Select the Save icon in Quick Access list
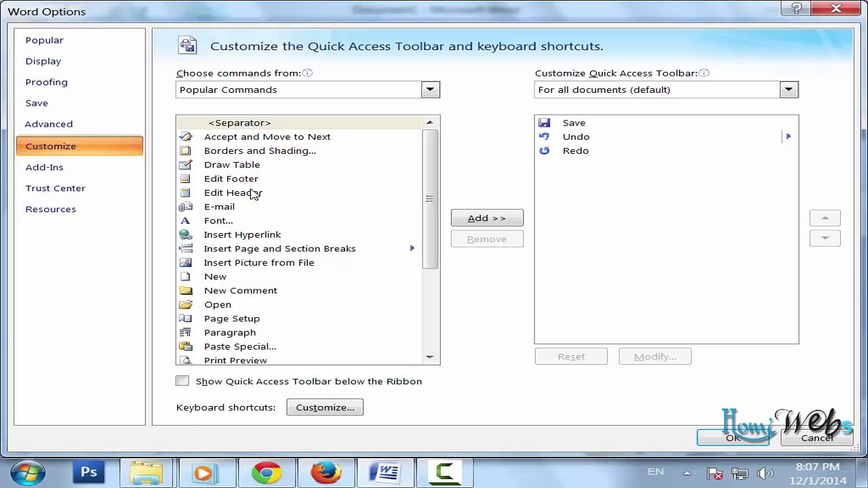This screenshot has height=488, width=868. click(544, 123)
